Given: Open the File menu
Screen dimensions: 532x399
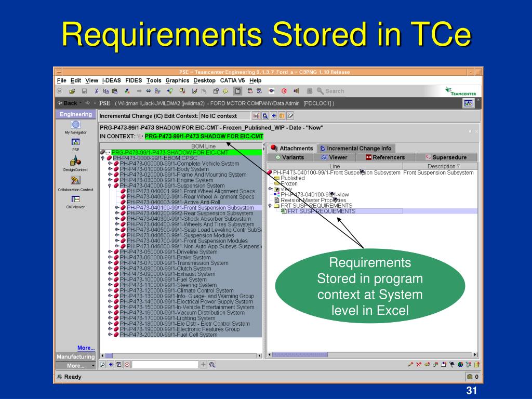Looking at the screenshot, I should click(62, 81).
